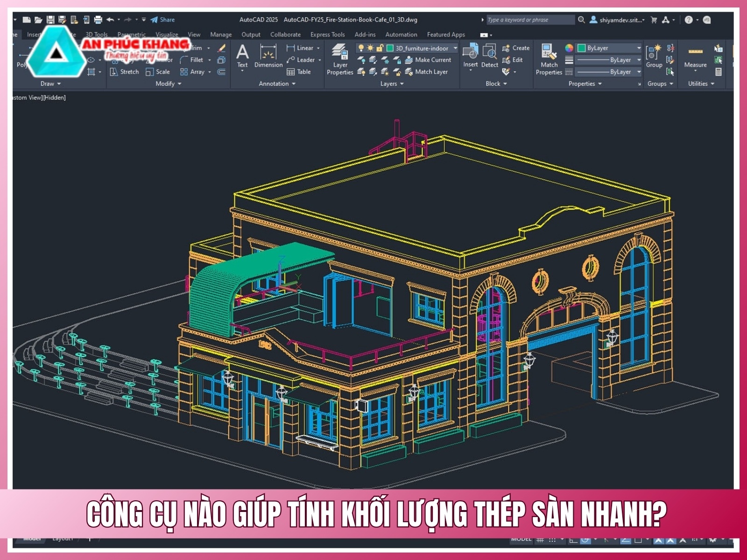Click the Detect block tool
The height and width of the screenshot is (560, 747).
(x=489, y=56)
